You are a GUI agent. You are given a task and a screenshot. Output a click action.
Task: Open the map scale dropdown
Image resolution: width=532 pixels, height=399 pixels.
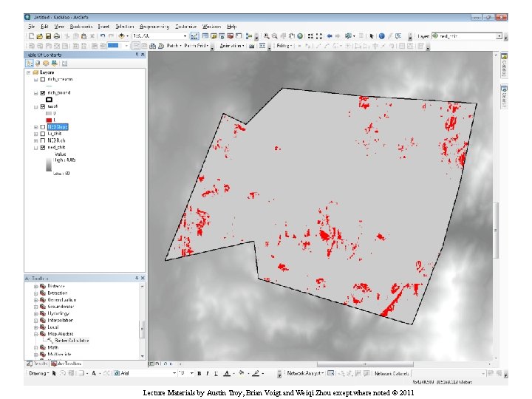click(x=185, y=35)
